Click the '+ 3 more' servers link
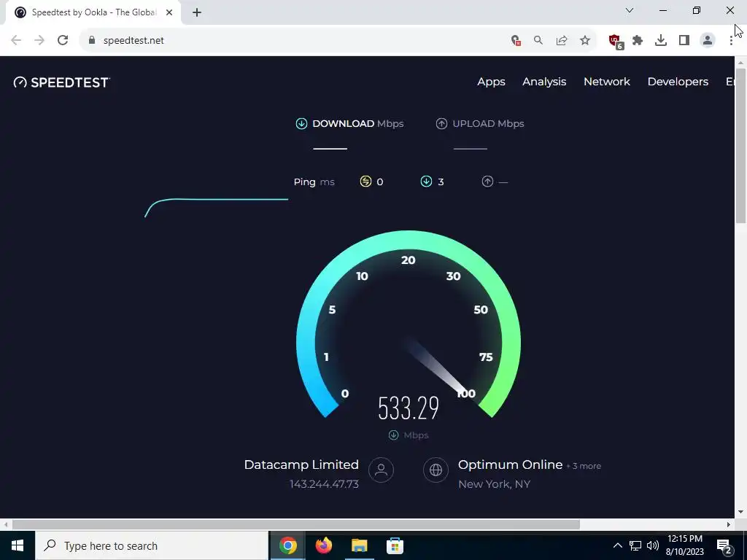The image size is (747, 560). tap(584, 466)
